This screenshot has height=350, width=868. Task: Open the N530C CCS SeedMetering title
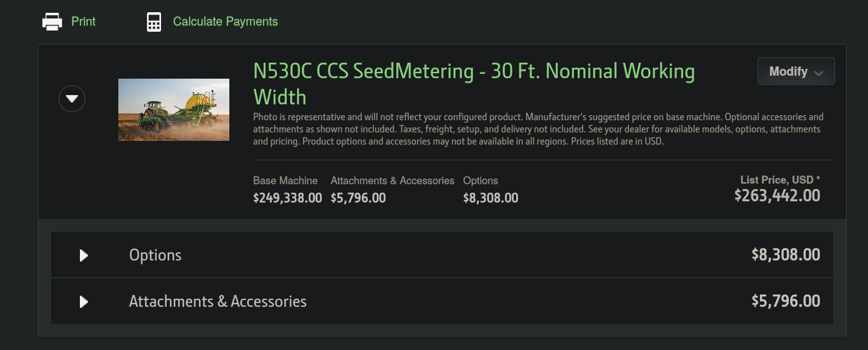click(474, 84)
